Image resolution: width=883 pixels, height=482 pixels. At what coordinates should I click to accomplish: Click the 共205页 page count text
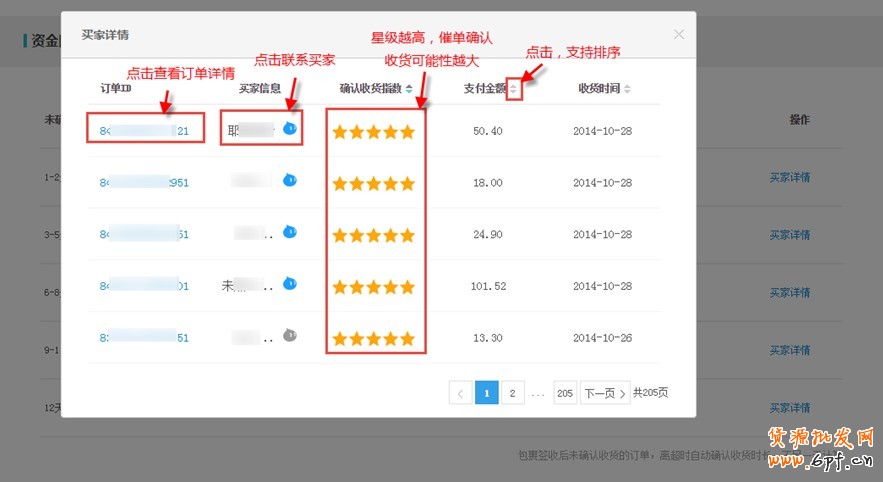pos(650,392)
